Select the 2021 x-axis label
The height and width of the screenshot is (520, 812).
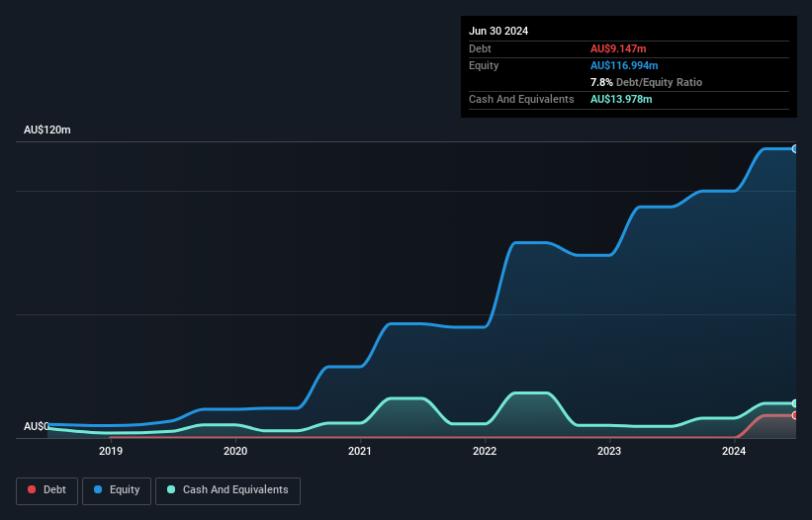[360, 451]
